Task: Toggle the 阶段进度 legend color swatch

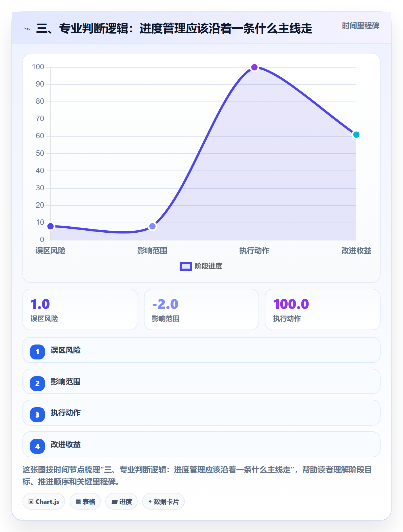Action: click(x=186, y=266)
